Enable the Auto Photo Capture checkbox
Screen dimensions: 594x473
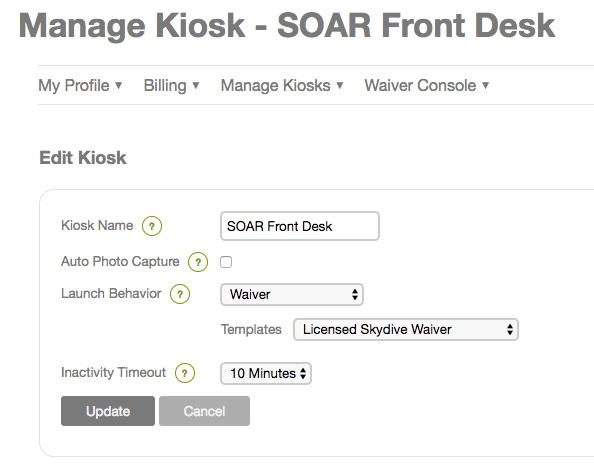click(226, 262)
